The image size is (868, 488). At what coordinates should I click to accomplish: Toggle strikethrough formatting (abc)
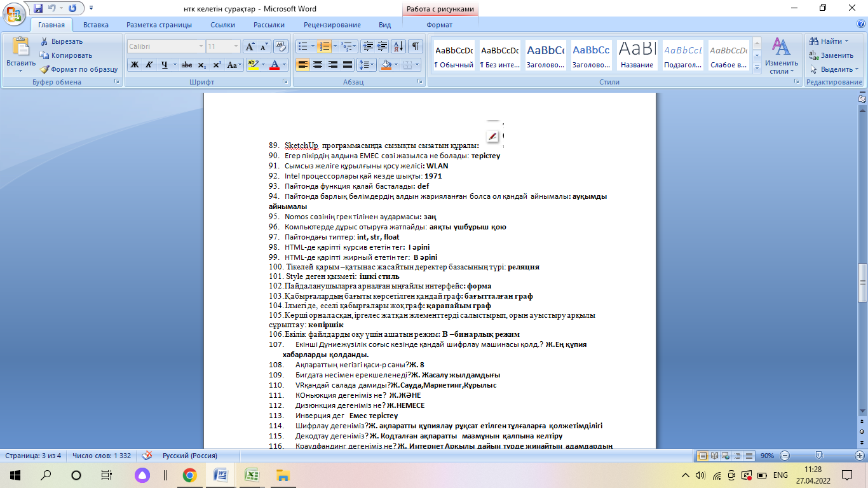coord(186,65)
